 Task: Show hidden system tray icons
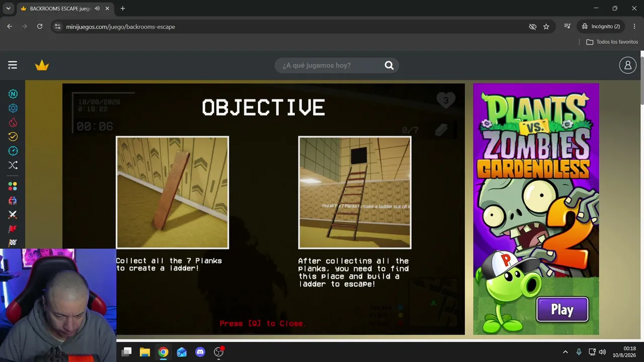(x=565, y=352)
